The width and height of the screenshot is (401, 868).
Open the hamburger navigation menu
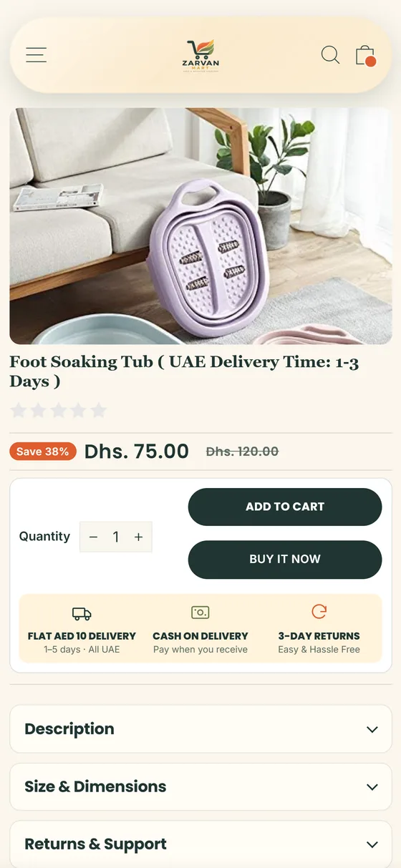pos(36,55)
